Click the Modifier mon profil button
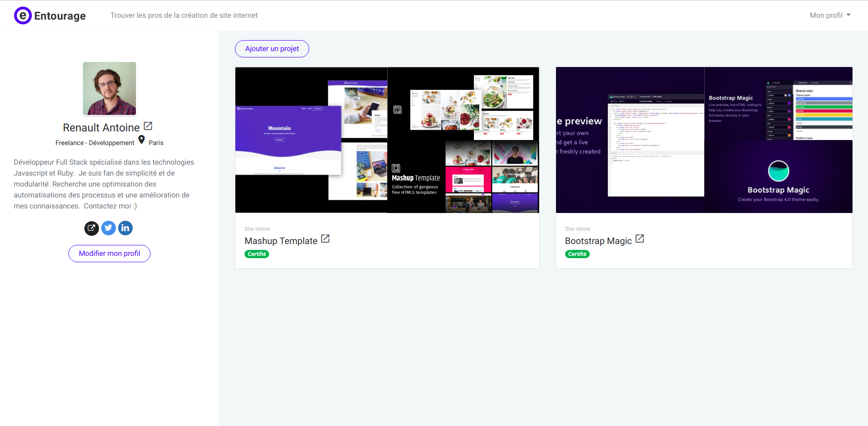 click(109, 254)
